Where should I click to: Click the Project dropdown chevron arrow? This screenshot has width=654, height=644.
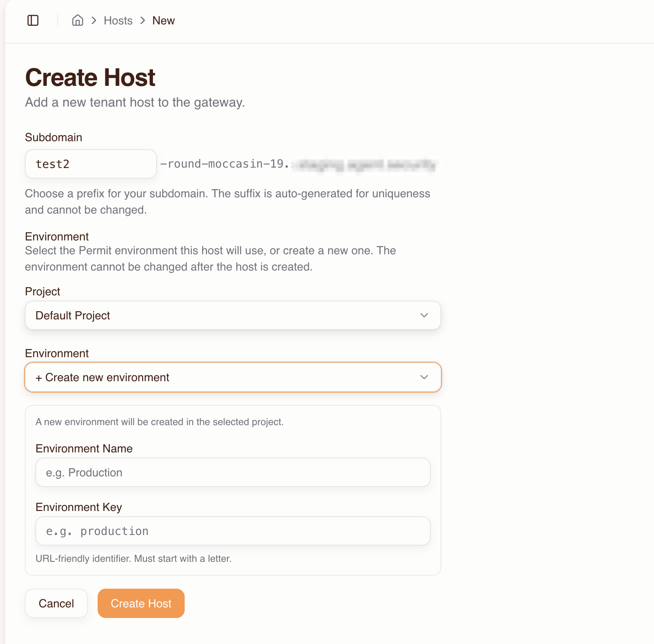(x=424, y=315)
